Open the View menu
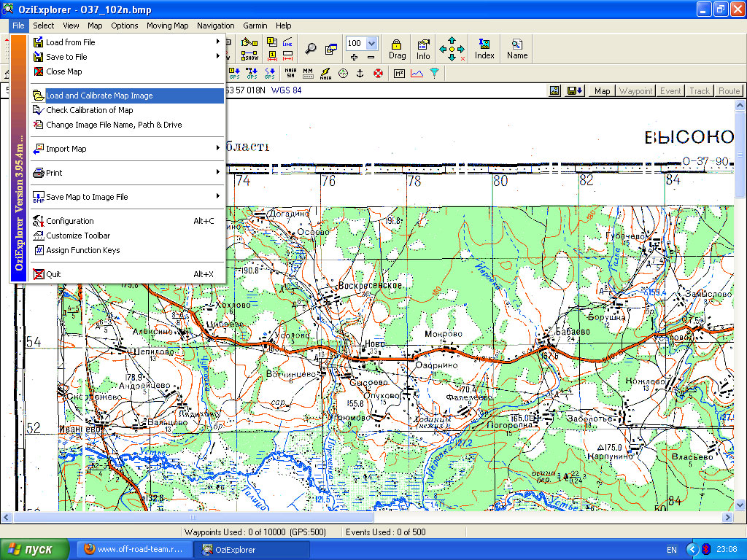747x560 pixels. 71,26
